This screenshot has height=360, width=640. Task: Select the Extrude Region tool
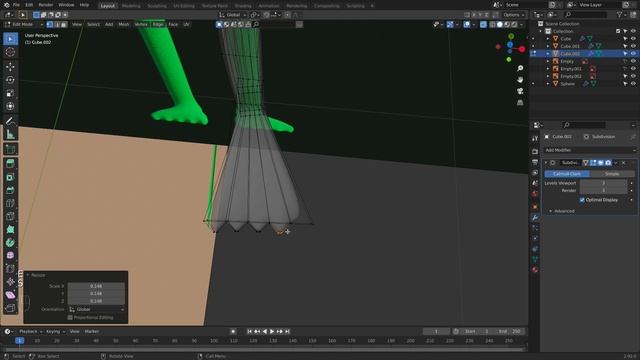(x=10, y=164)
